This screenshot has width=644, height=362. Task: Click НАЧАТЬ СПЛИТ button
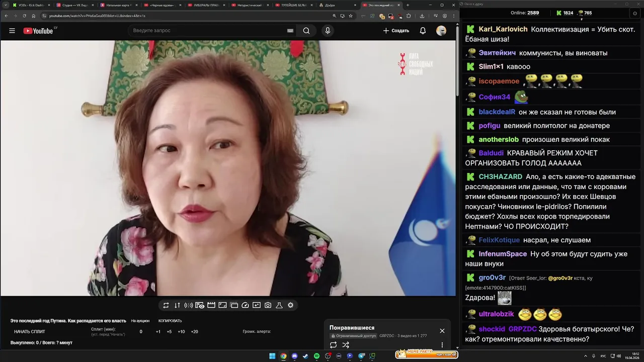click(x=30, y=332)
